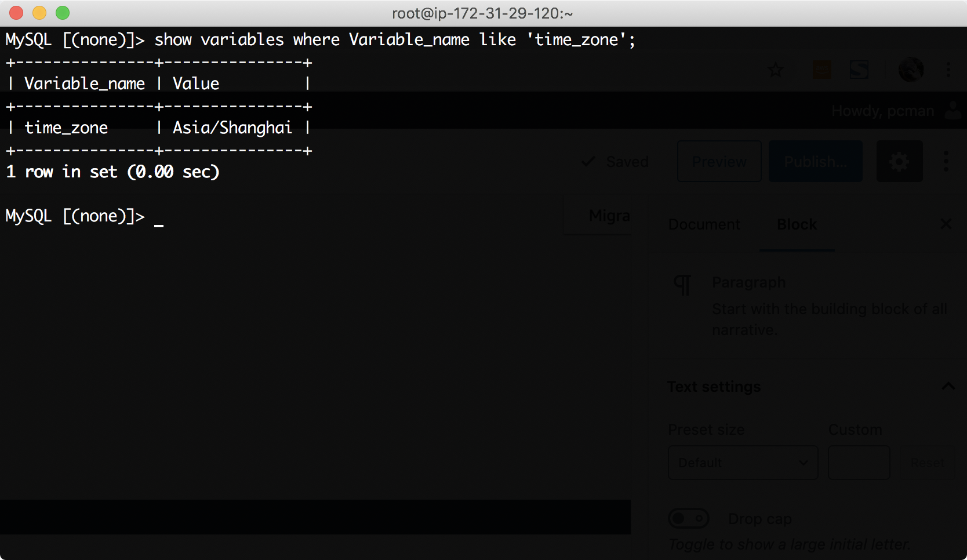967x560 pixels.
Task: Click the user avatar beside Howdy, pcman
Action: pyautogui.click(x=953, y=110)
